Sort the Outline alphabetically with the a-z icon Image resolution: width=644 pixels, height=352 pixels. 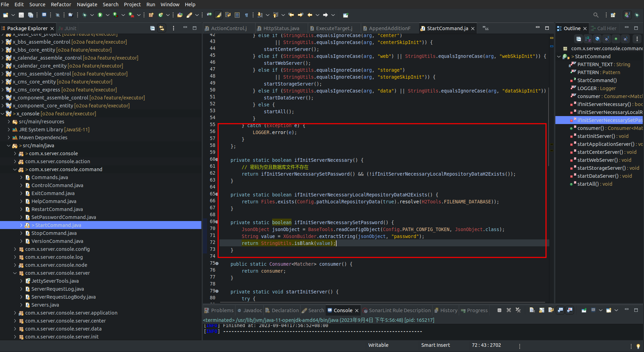(588, 39)
